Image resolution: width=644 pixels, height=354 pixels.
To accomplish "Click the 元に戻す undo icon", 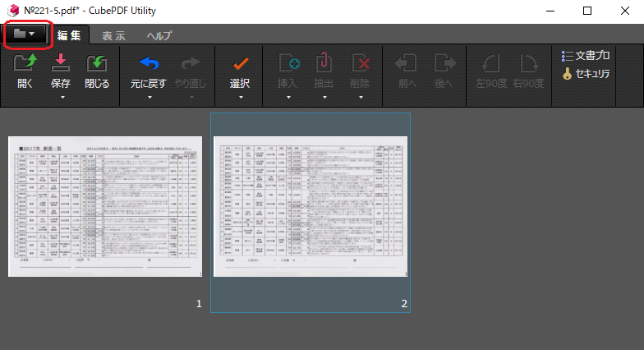I will (149, 63).
